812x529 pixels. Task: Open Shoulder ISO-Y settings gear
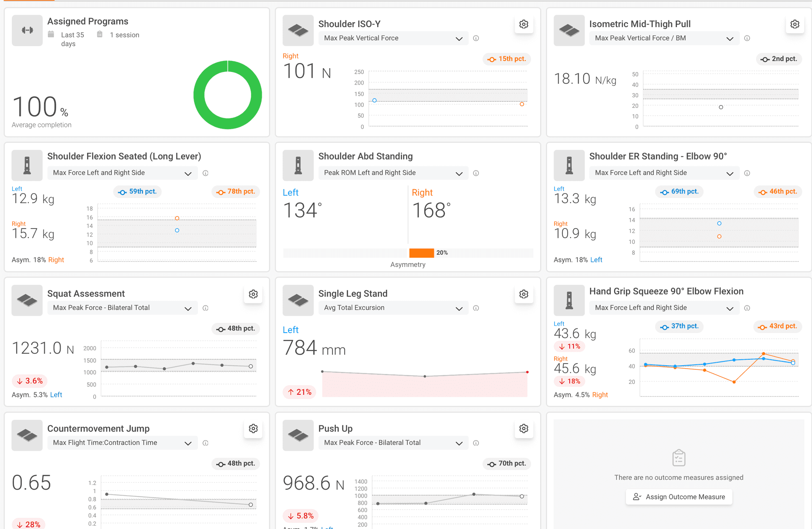(524, 24)
